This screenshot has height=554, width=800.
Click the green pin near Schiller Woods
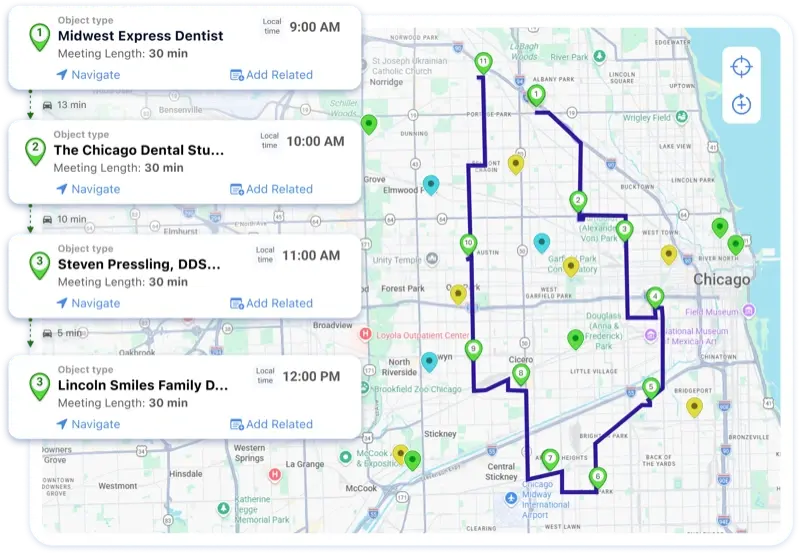point(369,125)
